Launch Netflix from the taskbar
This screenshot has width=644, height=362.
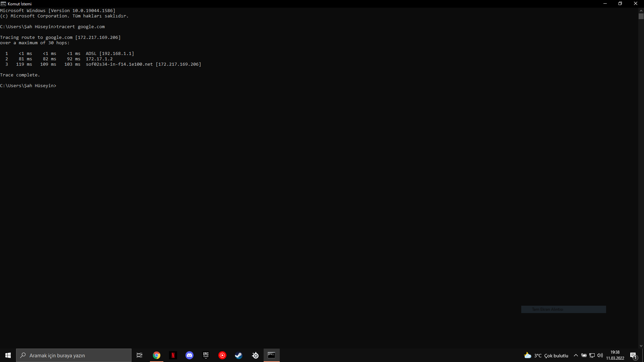tap(173, 355)
